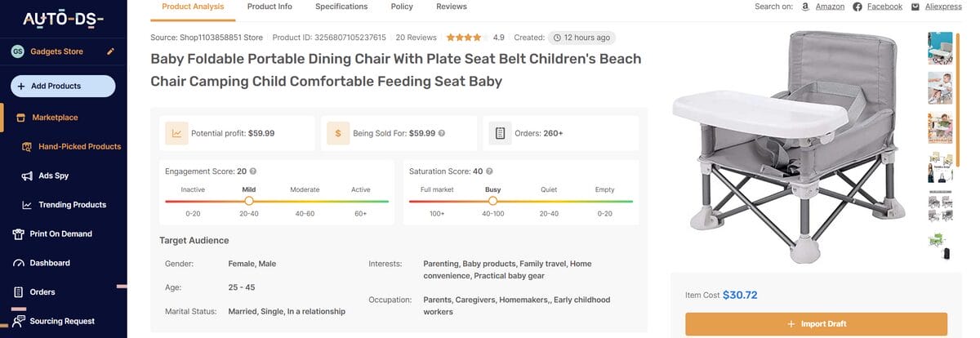Click the Saturation Score info icon

click(489, 171)
